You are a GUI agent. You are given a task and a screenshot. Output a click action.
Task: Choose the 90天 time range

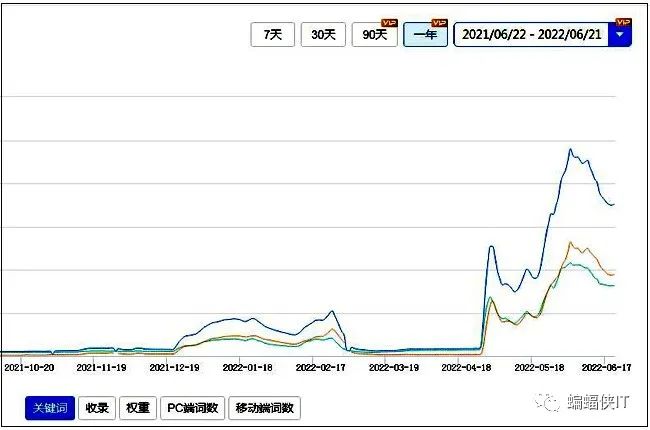[x=374, y=35]
